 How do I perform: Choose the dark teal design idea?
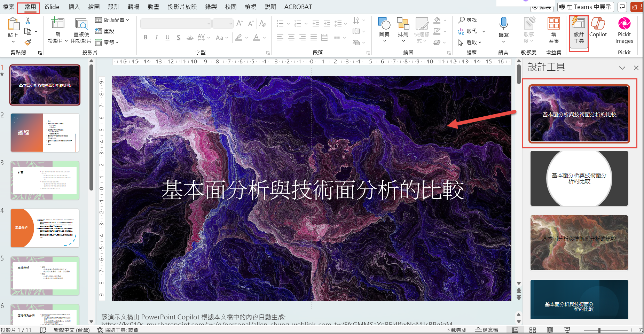[x=579, y=299]
